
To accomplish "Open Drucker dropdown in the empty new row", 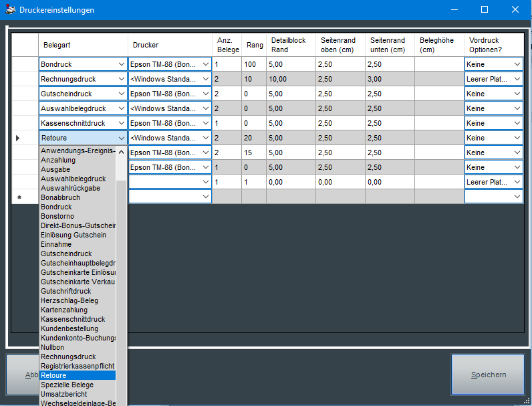I will pyautogui.click(x=205, y=197).
